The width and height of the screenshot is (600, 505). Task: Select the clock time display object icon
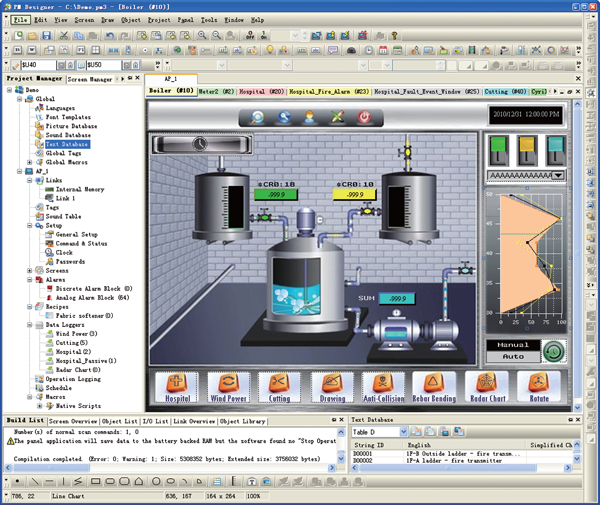click(369, 50)
